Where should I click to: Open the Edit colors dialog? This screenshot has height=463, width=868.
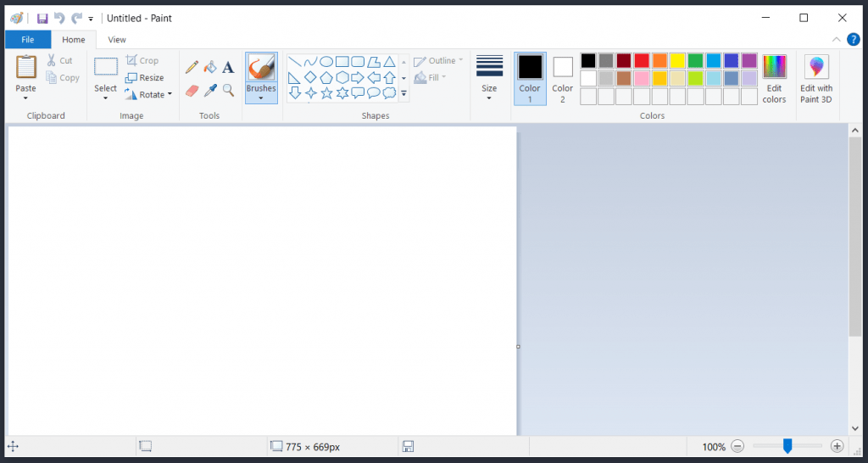[x=774, y=79]
